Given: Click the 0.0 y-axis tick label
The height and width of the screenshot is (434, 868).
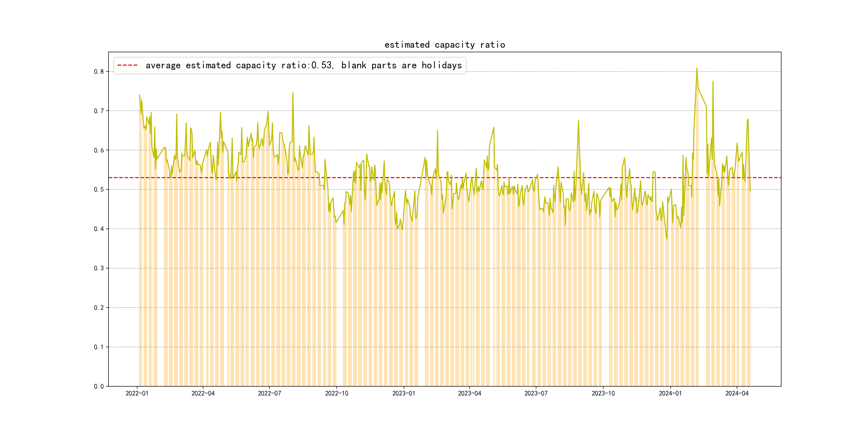Looking at the screenshot, I should pos(99,386).
